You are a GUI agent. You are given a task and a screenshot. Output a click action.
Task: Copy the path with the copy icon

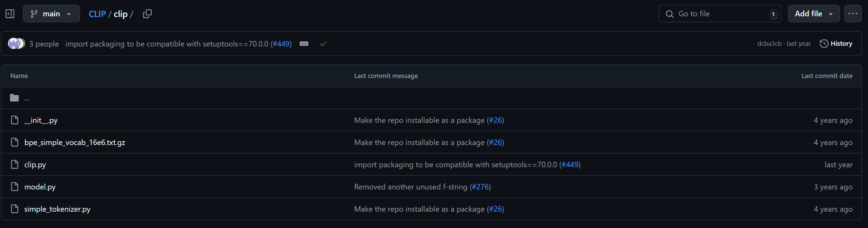click(x=147, y=14)
